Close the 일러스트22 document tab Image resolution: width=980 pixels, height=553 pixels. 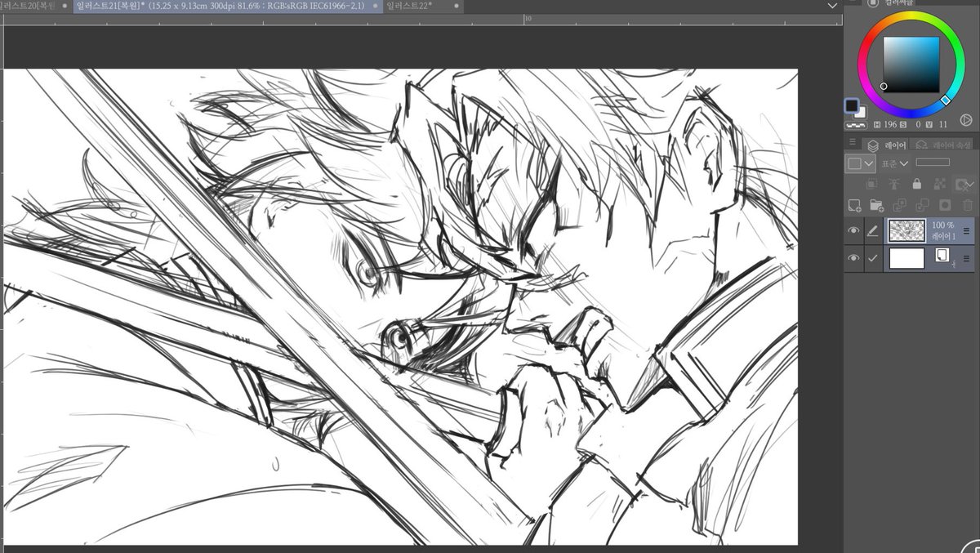coord(457,6)
